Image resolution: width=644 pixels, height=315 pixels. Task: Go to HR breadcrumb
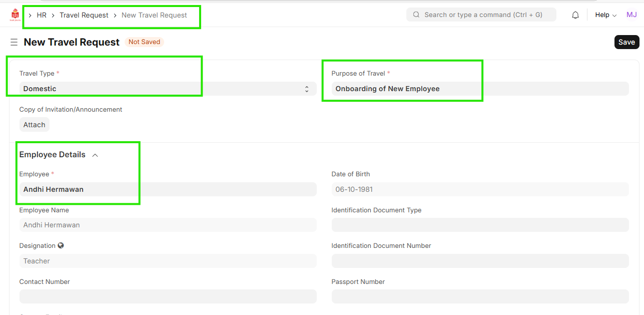pos(42,15)
